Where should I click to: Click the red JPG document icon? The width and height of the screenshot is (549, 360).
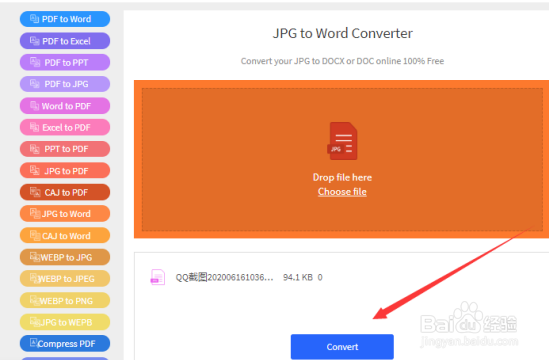(342, 141)
